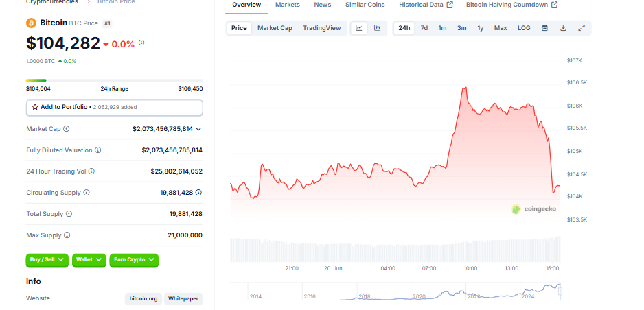Click the price peak on the chart
Viewport: 644px width, 310px height.
(465, 88)
